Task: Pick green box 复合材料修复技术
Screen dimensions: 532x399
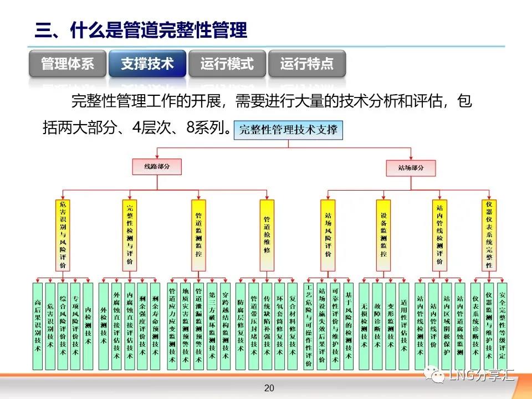Action: tap(293, 326)
